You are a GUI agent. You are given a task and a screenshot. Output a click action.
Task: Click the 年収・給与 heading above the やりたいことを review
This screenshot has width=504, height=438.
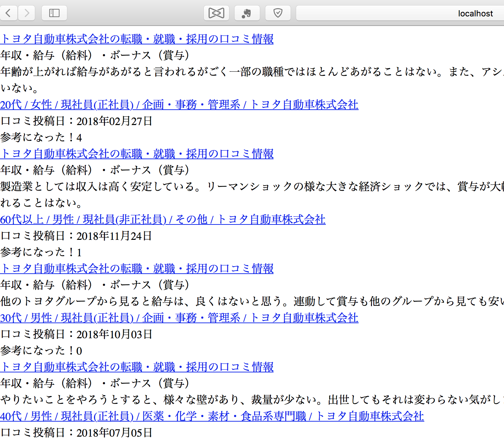pyautogui.click(x=95, y=383)
